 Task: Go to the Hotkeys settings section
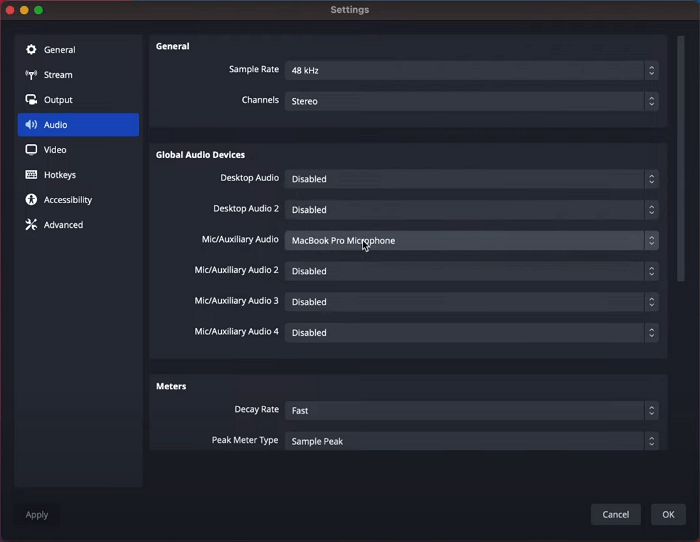[60, 175]
